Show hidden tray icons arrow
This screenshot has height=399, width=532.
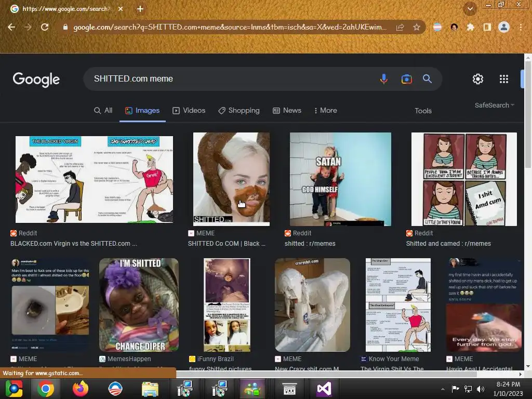(x=443, y=389)
